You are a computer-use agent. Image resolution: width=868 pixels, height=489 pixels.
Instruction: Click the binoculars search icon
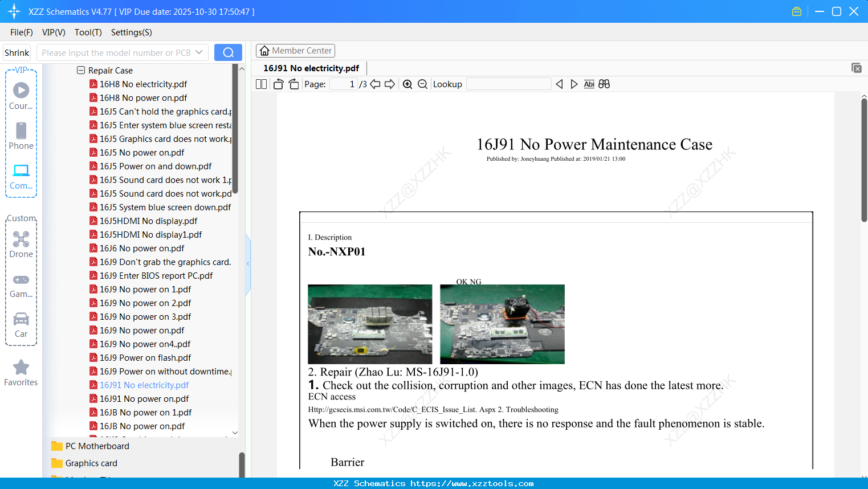pos(604,84)
